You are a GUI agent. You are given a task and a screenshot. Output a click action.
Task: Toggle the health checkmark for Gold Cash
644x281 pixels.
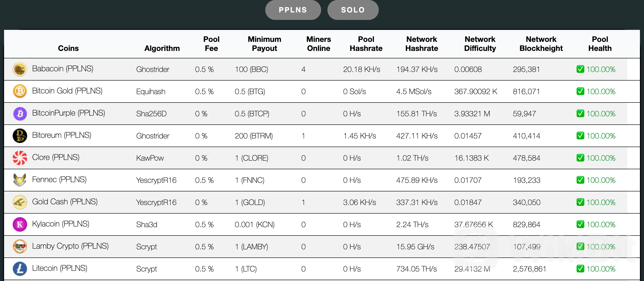[x=581, y=202]
